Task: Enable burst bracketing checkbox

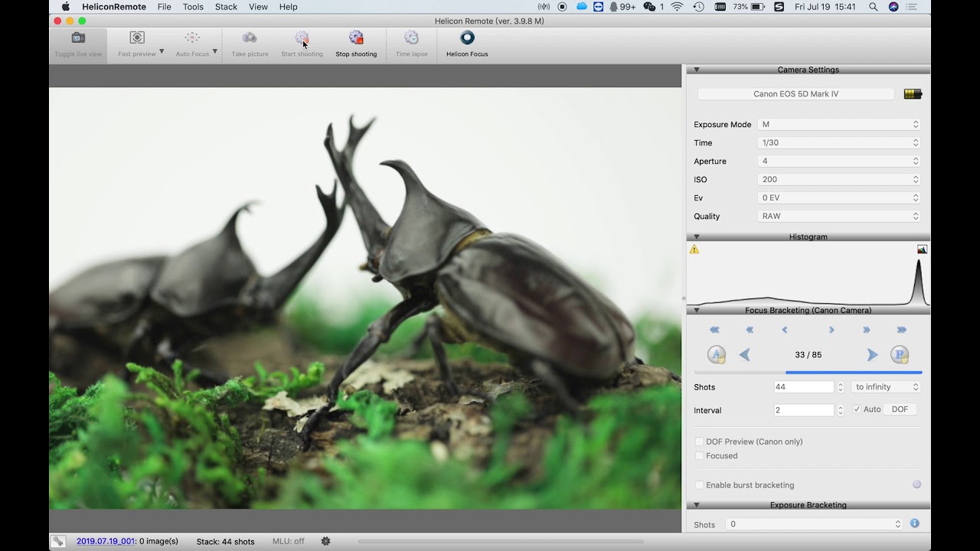Action: click(x=699, y=485)
